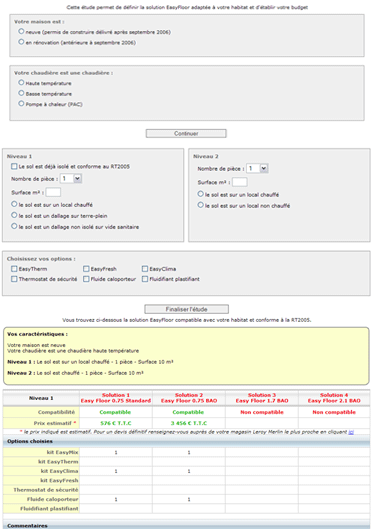Click the '3 456 € T.T.C' price
Viewport: 373px width, 529px height.
(189, 423)
